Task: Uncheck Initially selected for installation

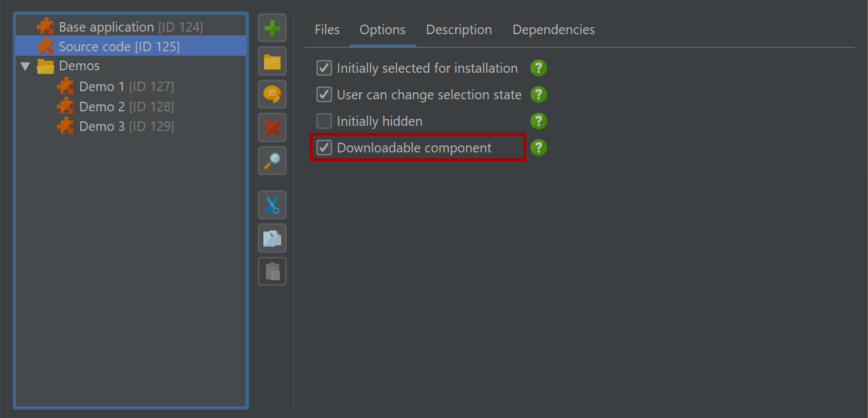Action: click(x=324, y=68)
